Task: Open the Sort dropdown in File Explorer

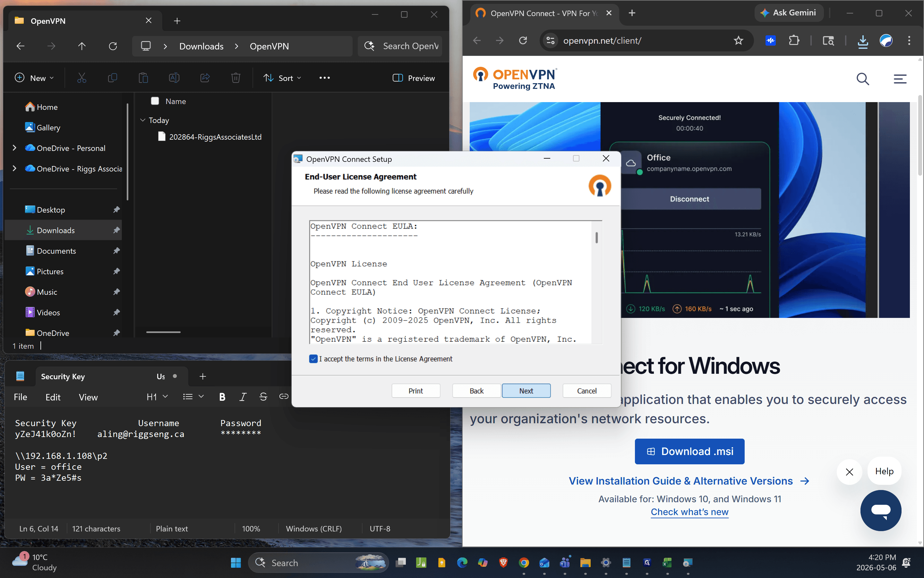Action: pyautogui.click(x=283, y=78)
